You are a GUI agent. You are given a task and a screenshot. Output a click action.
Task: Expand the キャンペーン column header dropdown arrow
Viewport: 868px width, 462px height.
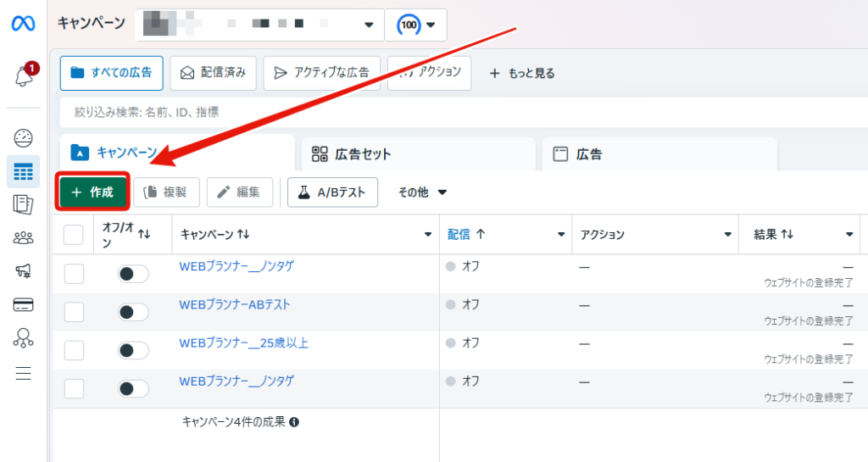coord(427,235)
